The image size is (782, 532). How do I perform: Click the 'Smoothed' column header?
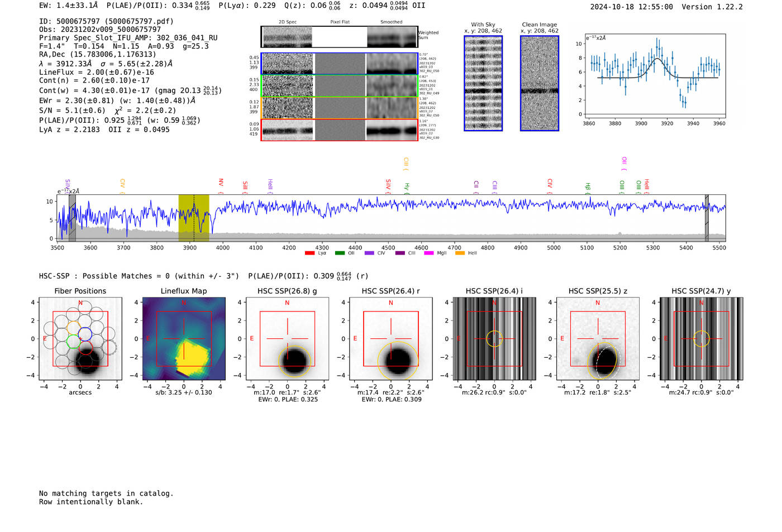coord(392,22)
